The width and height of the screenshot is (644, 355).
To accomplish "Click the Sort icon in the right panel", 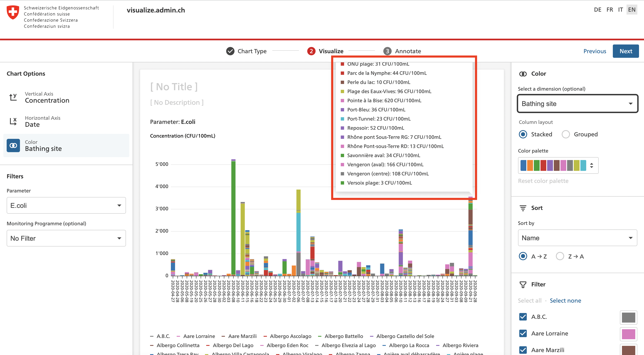I will click(x=523, y=208).
